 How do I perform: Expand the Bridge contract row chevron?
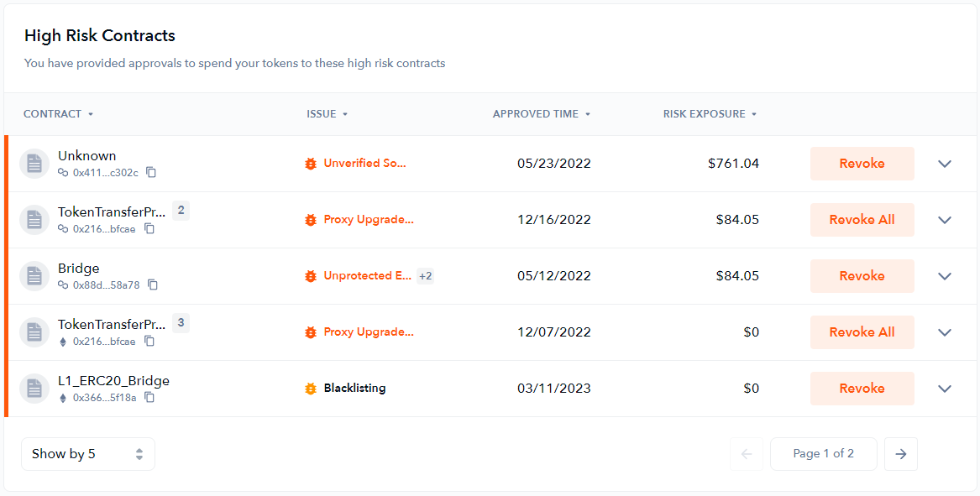945,276
